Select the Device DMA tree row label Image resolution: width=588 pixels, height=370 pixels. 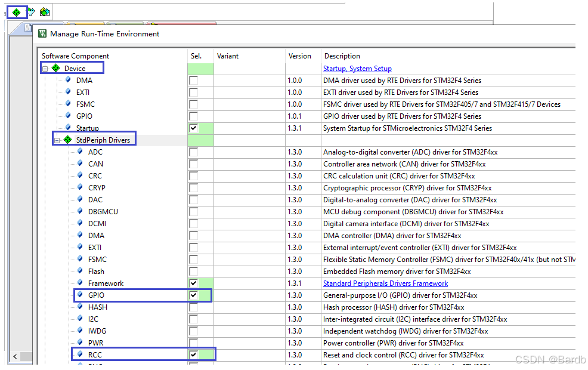point(84,81)
